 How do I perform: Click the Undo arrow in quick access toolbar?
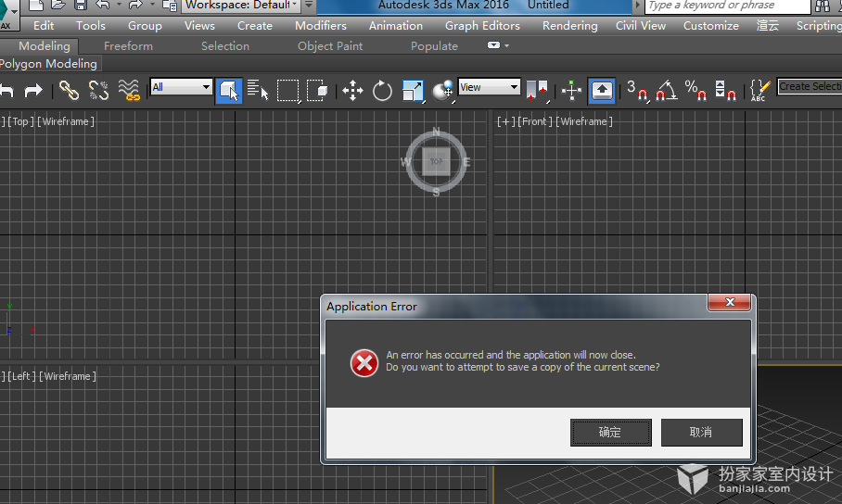103,6
